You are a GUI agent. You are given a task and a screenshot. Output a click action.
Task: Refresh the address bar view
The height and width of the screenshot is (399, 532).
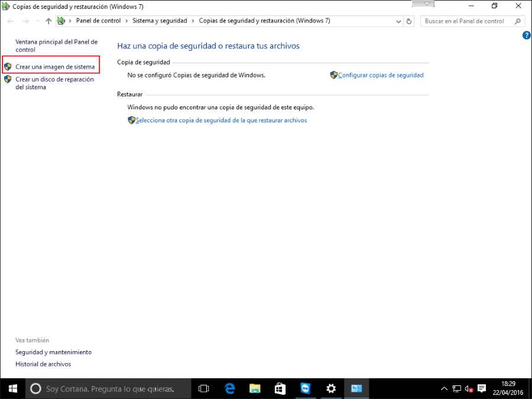coord(409,21)
